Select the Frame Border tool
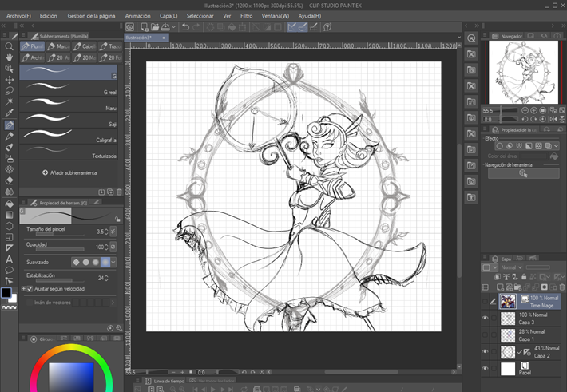 click(x=9, y=237)
